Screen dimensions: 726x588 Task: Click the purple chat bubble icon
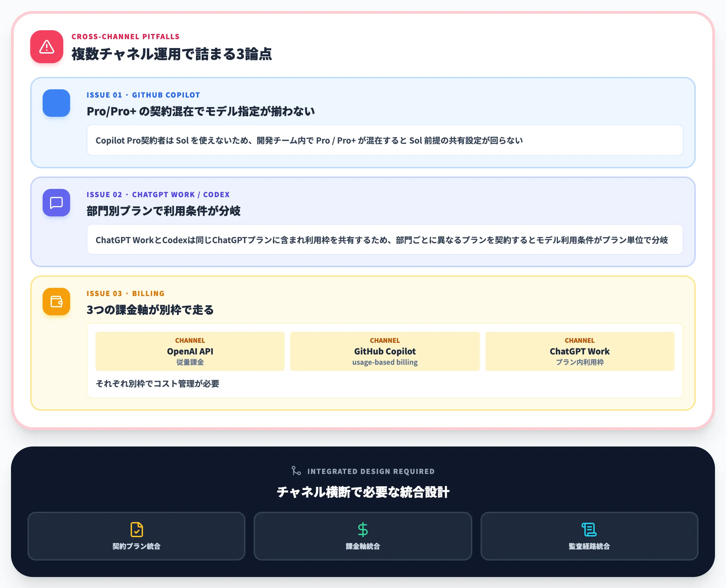tap(56, 203)
